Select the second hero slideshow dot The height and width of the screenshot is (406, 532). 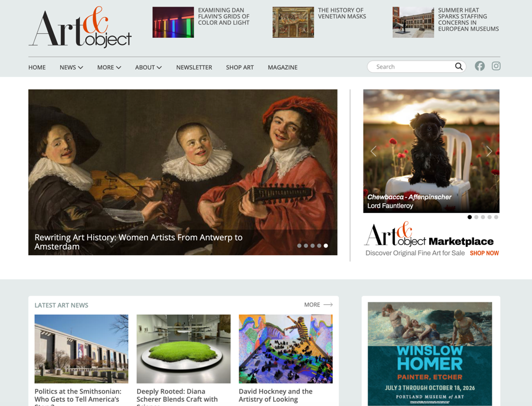306,246
